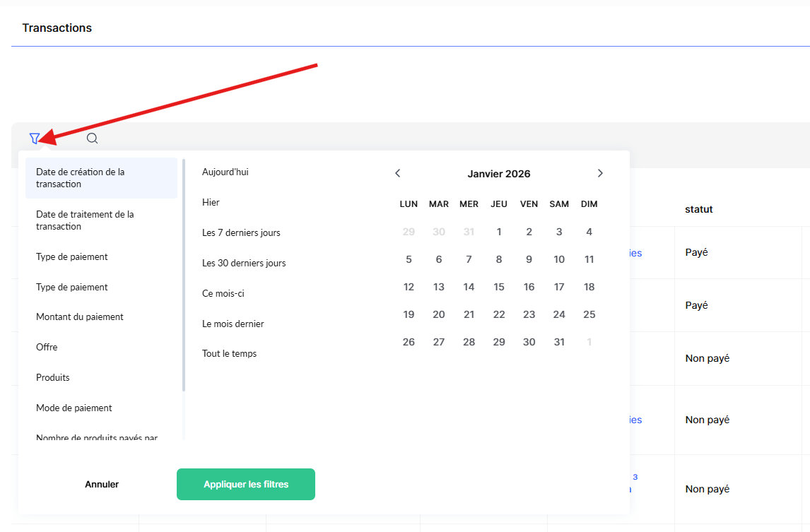Advance calendar to next month
Image resolution: width=810 pixels, height=532 pixels.
[x=600, y=173]
